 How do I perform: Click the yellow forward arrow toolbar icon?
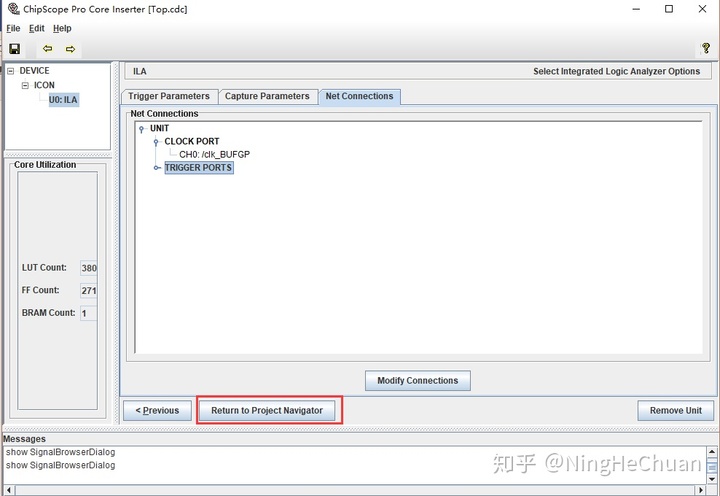pos(70,49)
